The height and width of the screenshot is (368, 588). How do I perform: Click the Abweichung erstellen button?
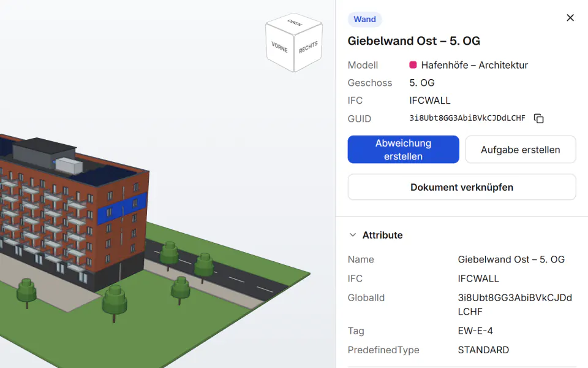[x=403, y=150]
